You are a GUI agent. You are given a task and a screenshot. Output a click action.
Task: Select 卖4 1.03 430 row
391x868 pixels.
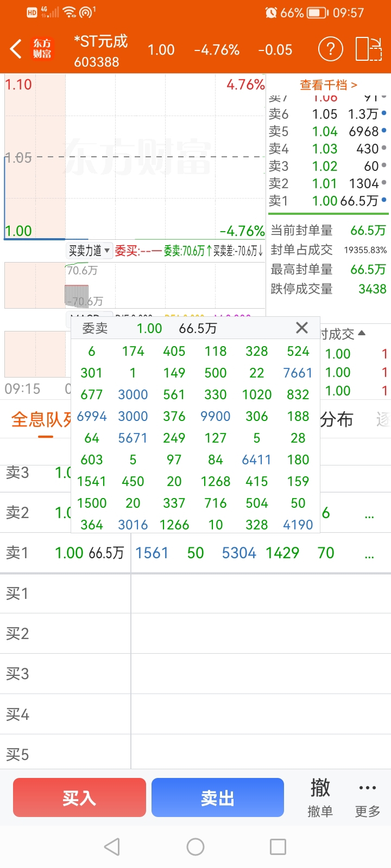tap(328, 149)
